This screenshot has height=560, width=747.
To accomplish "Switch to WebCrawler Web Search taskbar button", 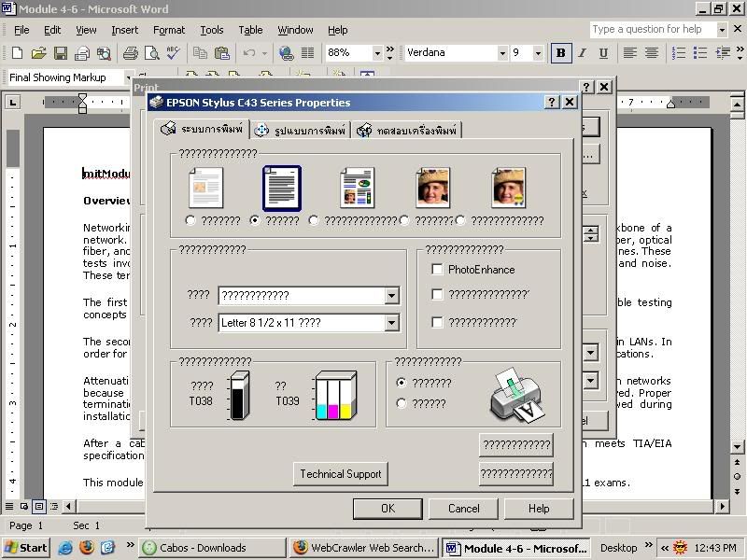I will pos(364,548).
